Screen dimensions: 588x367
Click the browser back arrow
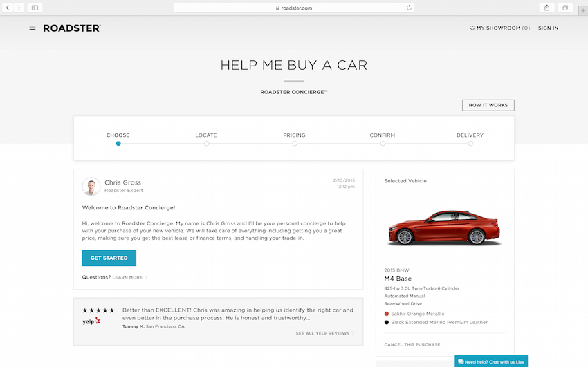pyautogui.click(x=8, y=8)
